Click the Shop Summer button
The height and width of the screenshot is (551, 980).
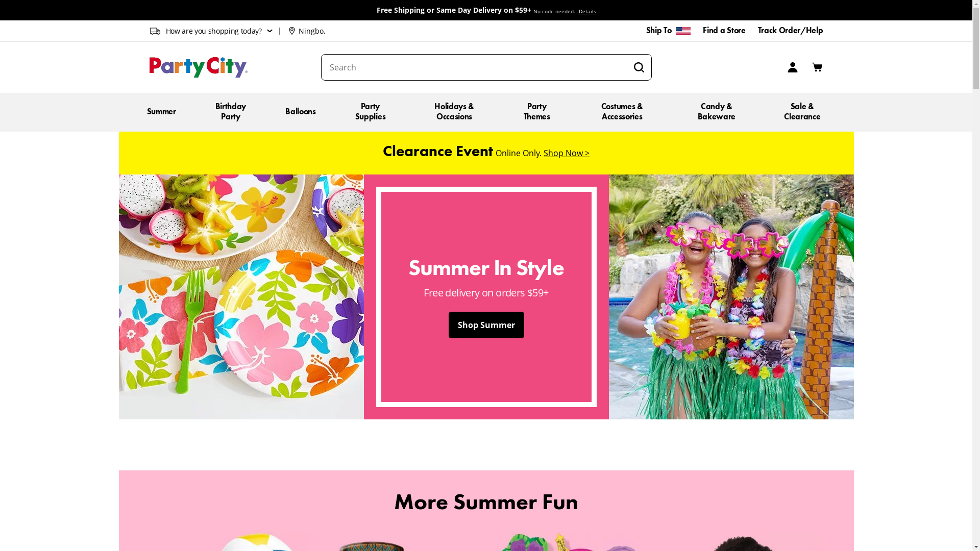[x=486, y=325]
